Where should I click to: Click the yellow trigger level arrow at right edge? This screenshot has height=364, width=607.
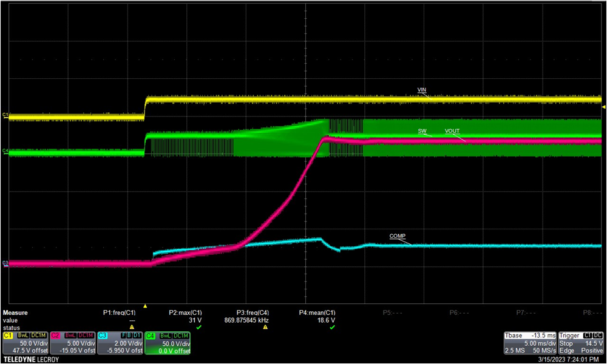tap(603, 107)
